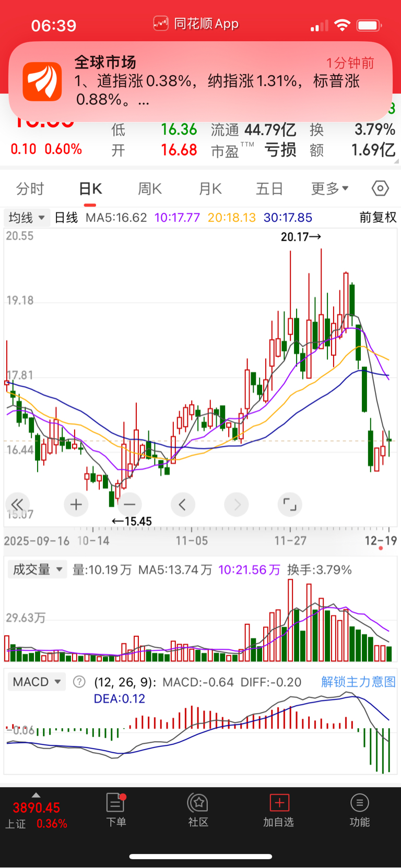Tap the 上证 3890.45 index value

pyautogui.click(x=37, y=808)
